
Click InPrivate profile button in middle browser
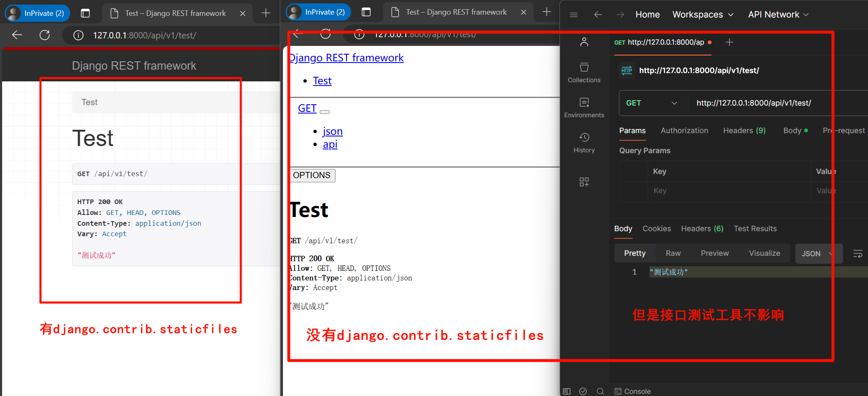pyautogui.click(x=318, y=12)
